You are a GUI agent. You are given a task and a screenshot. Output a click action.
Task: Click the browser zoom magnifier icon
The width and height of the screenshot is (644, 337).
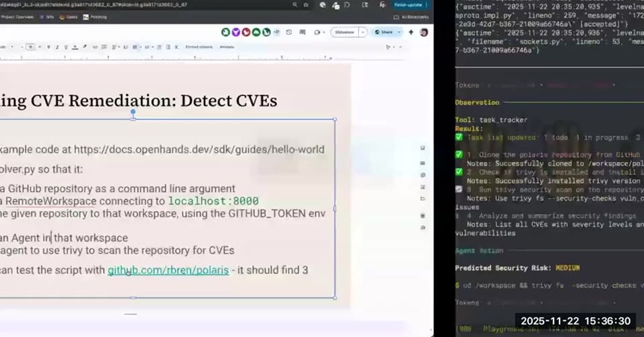[x=295, y=5]
